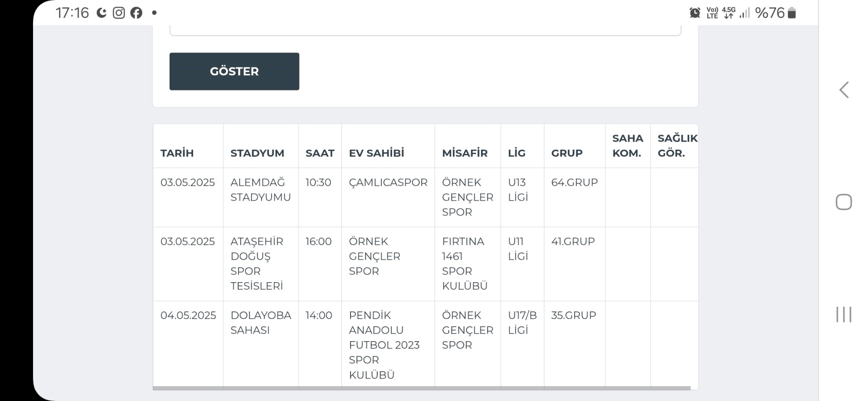Click the DOLAYOBA SAHASI stadium cell
This screenshot has width=868, height=401.
coord(261,322)
